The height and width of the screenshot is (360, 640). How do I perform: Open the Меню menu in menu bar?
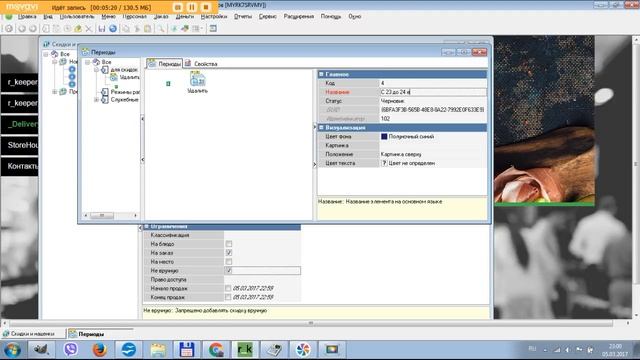pyautogui.click(x=108, y=16)
